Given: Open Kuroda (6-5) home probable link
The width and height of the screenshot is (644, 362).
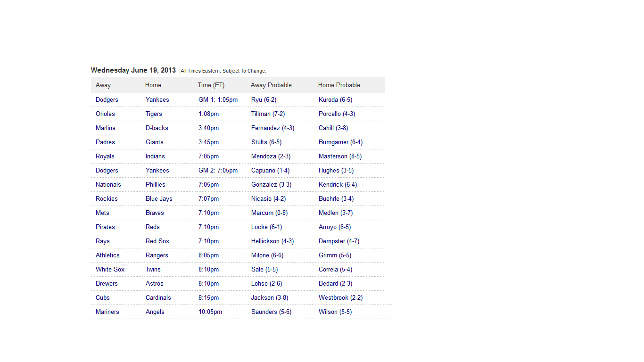Looking at the screenshot, I should (x=335, y=99).
